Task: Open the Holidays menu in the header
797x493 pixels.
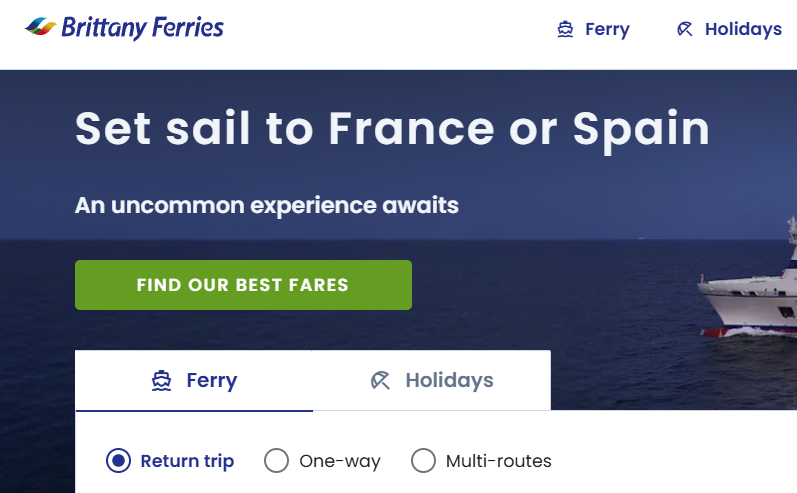Action: (743, 29)
